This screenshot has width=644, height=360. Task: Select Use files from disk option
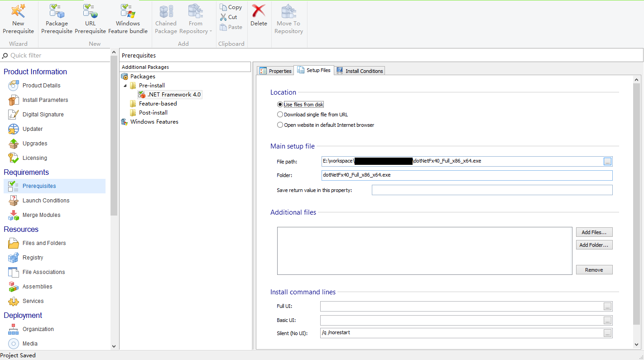pos(280,105)
